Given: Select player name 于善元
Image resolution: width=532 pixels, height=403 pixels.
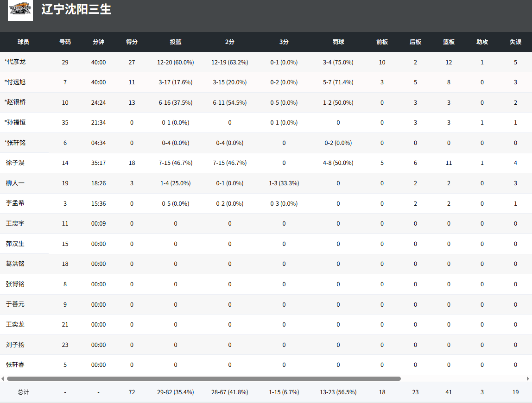Looking at the screenshot, I should pyautogui.click(x=15, y=304).
